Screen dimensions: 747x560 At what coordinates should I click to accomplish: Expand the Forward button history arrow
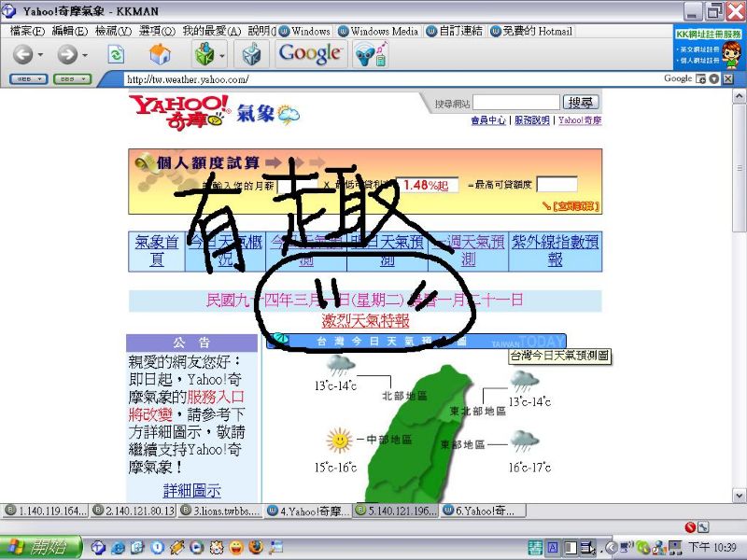click(x=85, y=55)
